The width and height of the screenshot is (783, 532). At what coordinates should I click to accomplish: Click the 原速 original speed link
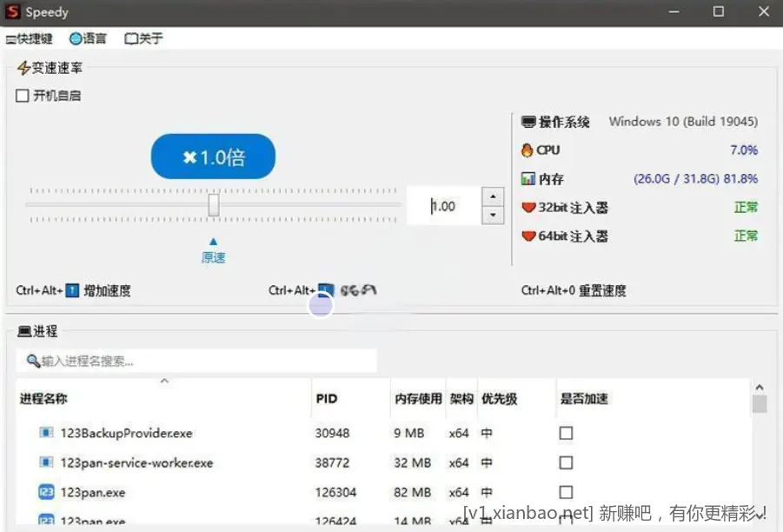coord(213,257)
